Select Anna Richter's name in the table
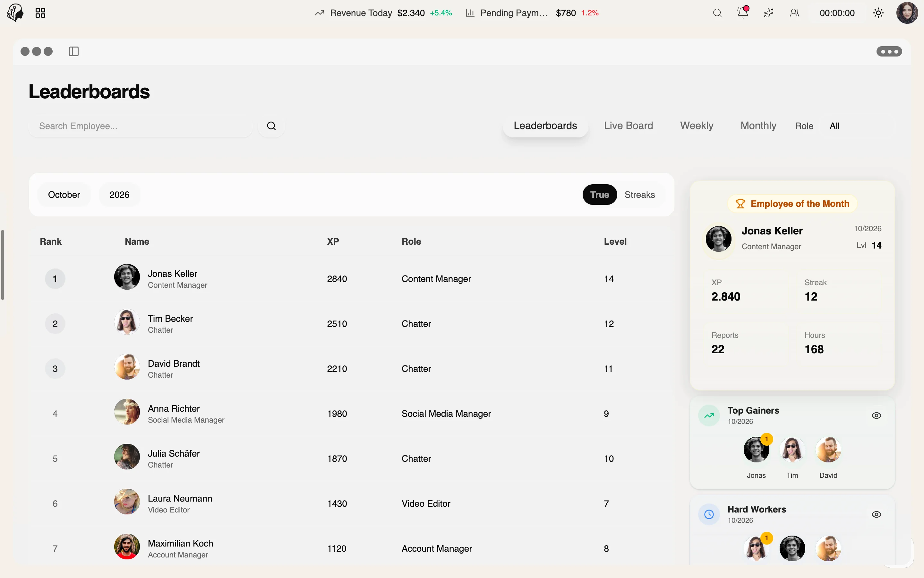Screen dimensions: 924x578 pos(174,408)
